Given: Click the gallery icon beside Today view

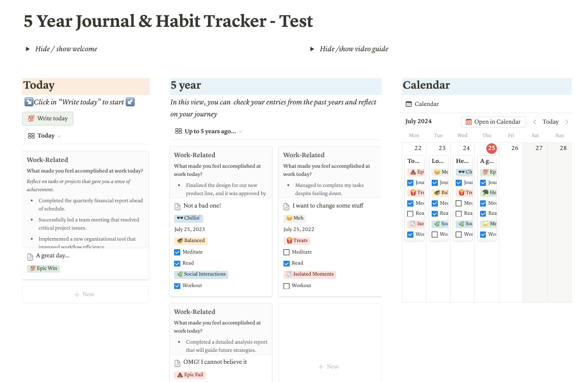Looking at the screenshot, I should pos(31,136).
